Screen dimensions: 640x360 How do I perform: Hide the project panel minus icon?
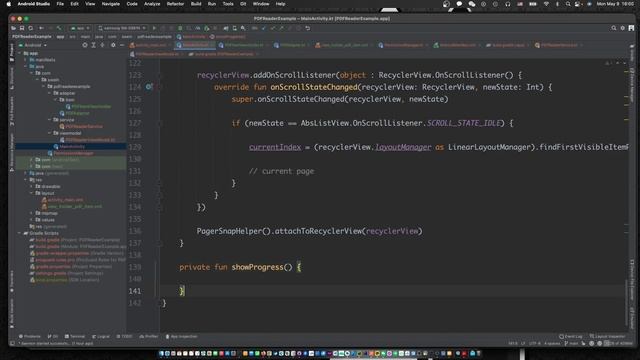coord(122,45)
